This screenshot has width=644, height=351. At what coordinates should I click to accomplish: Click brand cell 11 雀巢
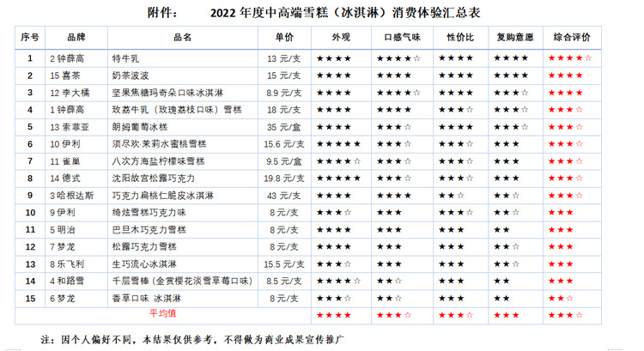[x=65, y=161]
